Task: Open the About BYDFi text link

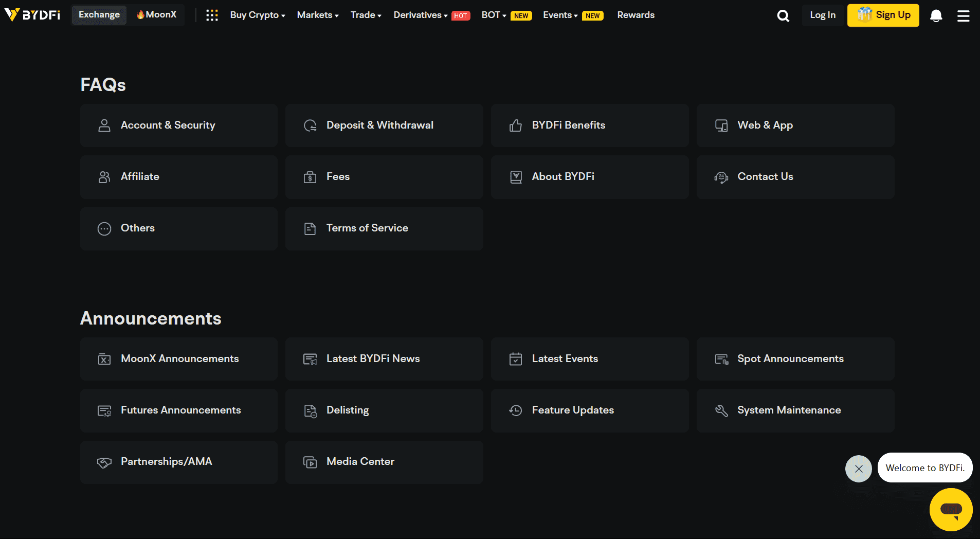Action: [563, 176]
